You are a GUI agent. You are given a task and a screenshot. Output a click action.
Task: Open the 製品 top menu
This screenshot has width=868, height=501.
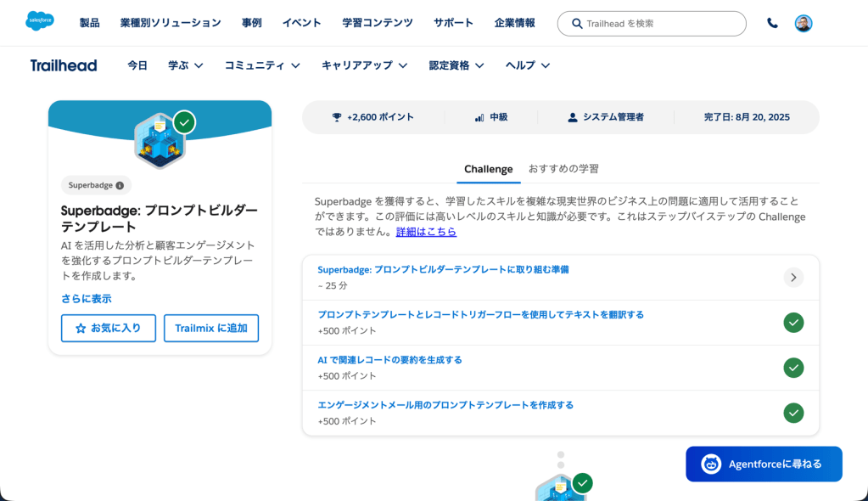[89, 23]
